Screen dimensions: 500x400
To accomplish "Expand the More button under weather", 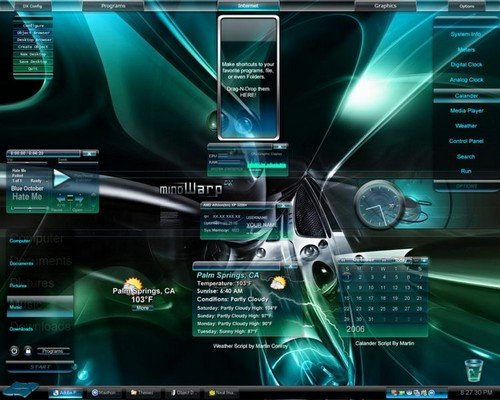I will coord(142,308).
